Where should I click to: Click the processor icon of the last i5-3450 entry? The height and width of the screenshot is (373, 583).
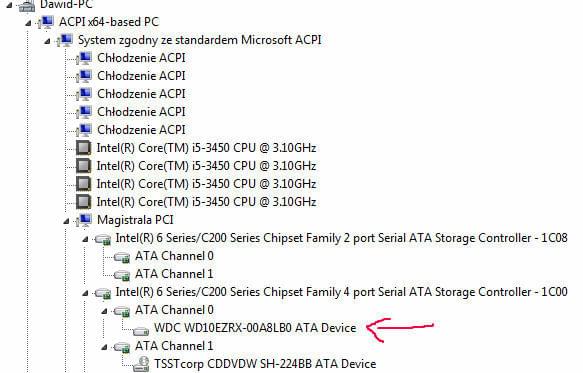84,202
